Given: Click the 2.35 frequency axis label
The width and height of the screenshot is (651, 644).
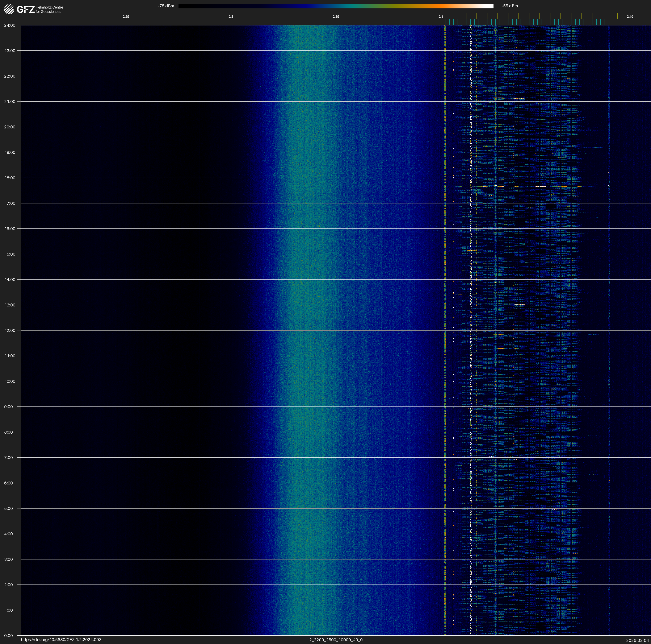Looking at the screenshot, I should [336, 17].
